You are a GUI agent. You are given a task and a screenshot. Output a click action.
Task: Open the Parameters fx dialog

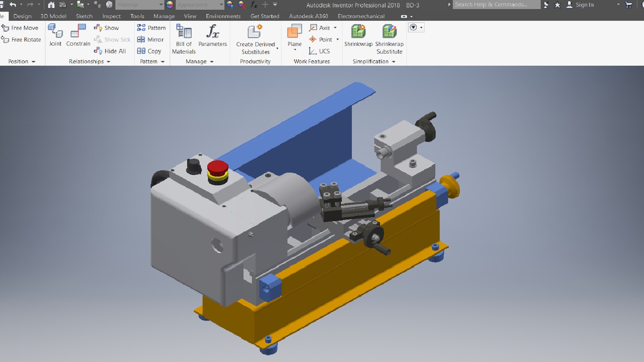213,35
